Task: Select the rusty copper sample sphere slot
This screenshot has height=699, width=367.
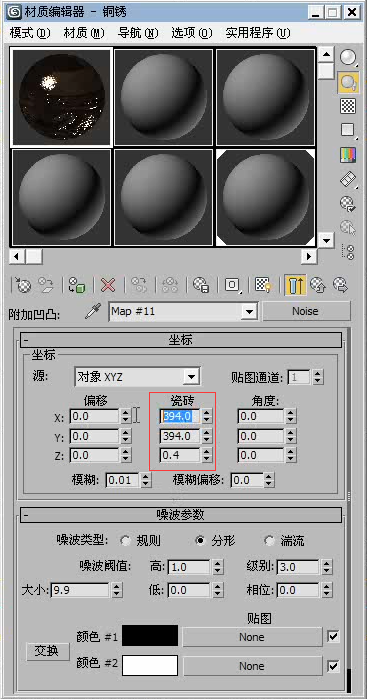Action: pos(61,96)
